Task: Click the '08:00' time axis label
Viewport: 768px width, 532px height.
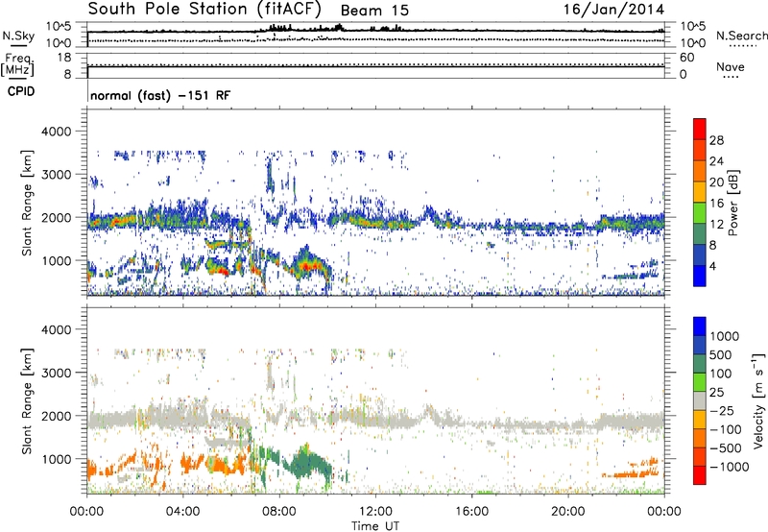Action: tap(278, 512)
